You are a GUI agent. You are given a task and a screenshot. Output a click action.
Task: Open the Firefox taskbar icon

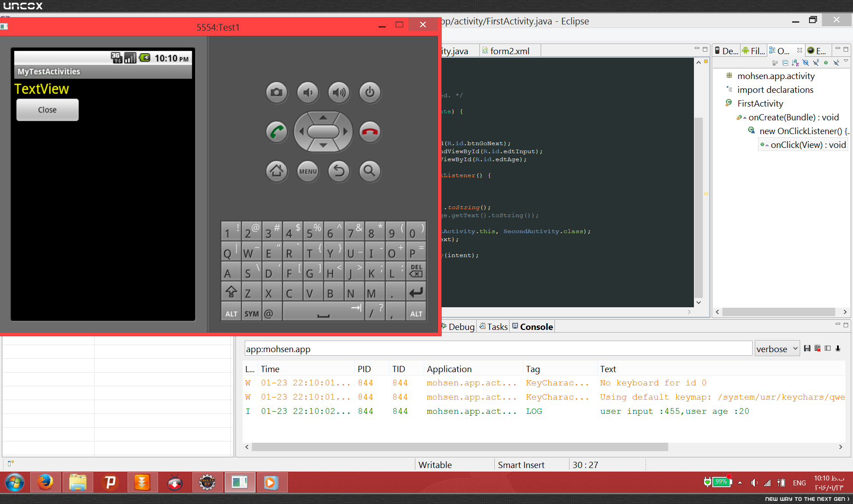click(x=45, y=482)
